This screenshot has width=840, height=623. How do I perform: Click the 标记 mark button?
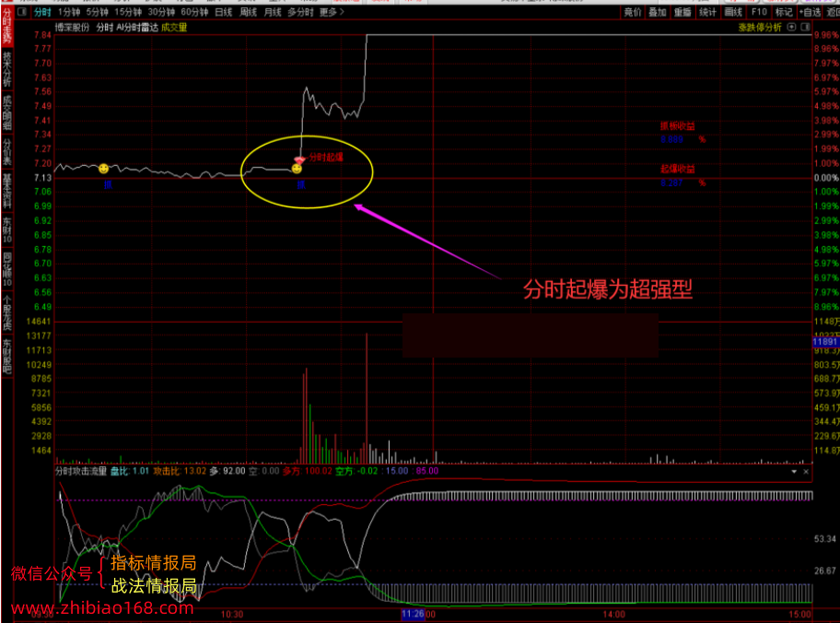[784, 12]
